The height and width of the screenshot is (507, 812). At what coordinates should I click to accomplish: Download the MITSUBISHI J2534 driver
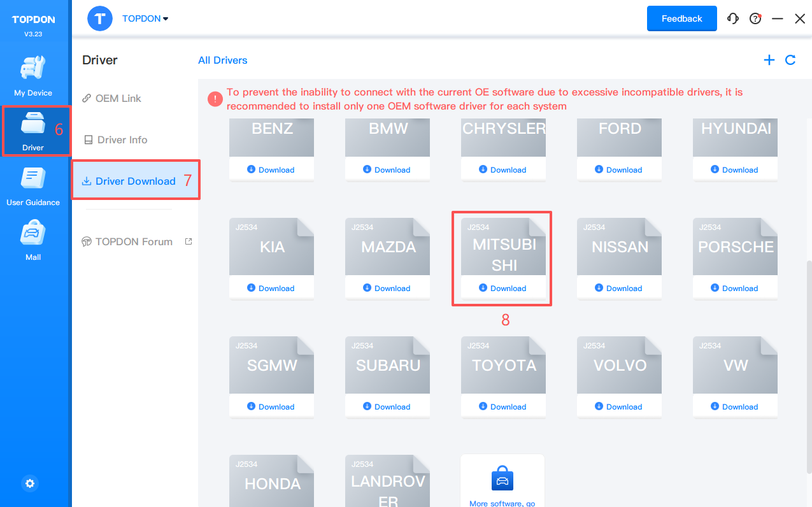coord(503,289)
